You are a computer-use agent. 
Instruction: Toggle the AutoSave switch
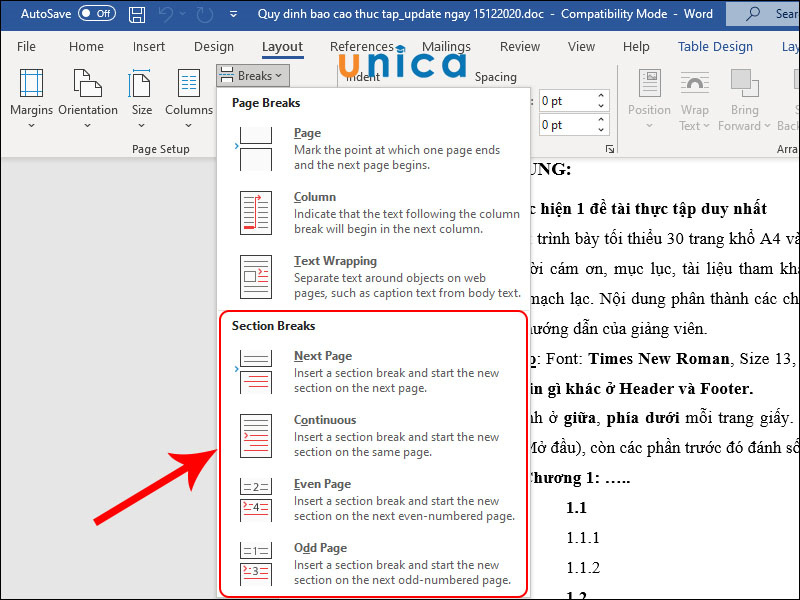[x=97, y=15]
